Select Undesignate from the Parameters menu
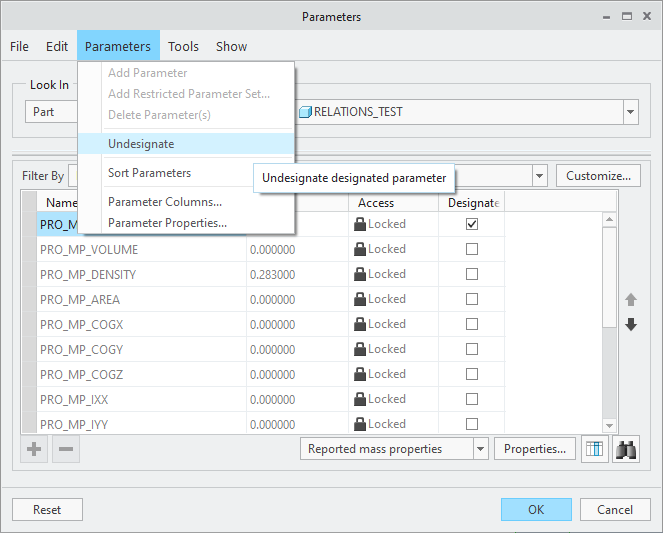The image size is (663, 533). [141, 144]
